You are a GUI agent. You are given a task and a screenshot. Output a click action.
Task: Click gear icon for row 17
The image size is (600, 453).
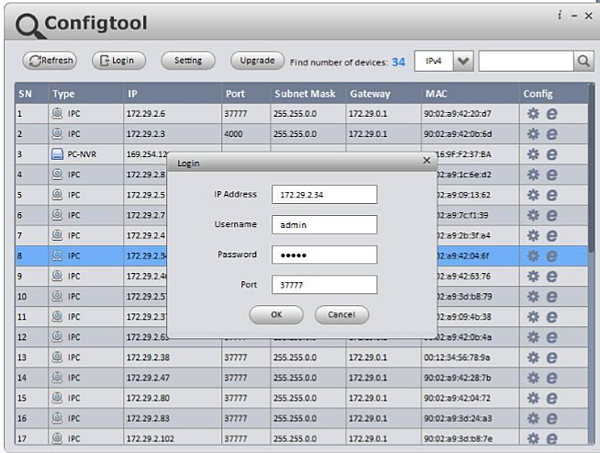(533, 438)
